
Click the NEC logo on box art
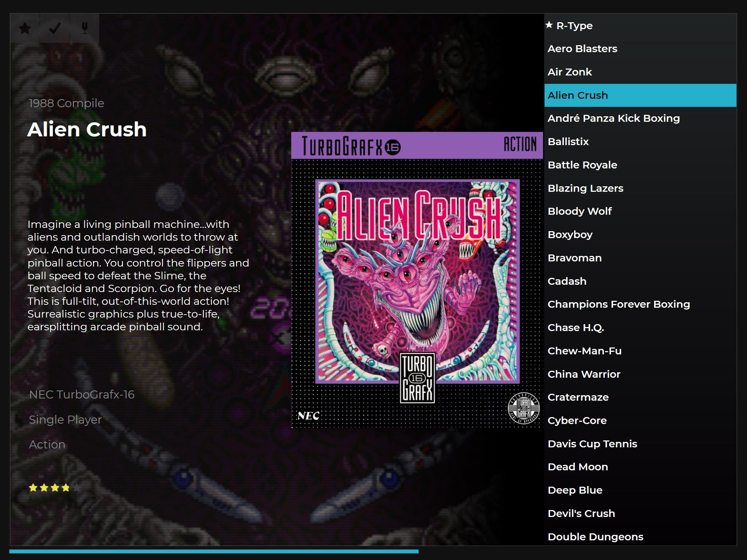(309, 416)
